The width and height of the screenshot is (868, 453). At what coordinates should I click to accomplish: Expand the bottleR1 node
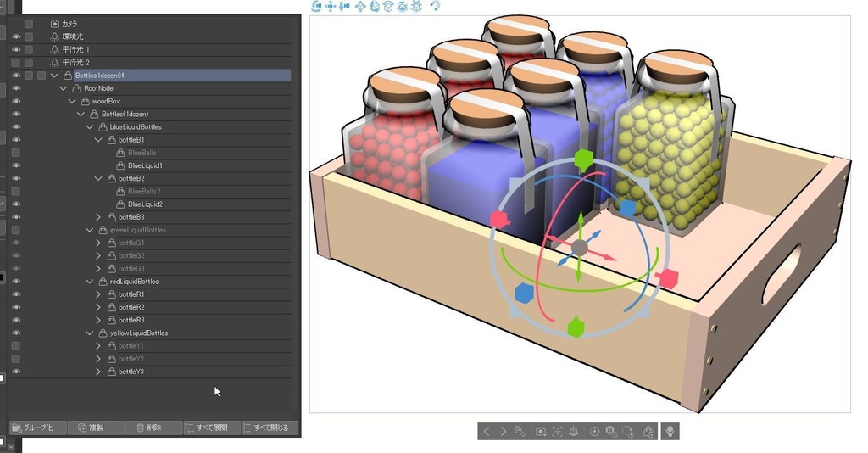98,294
